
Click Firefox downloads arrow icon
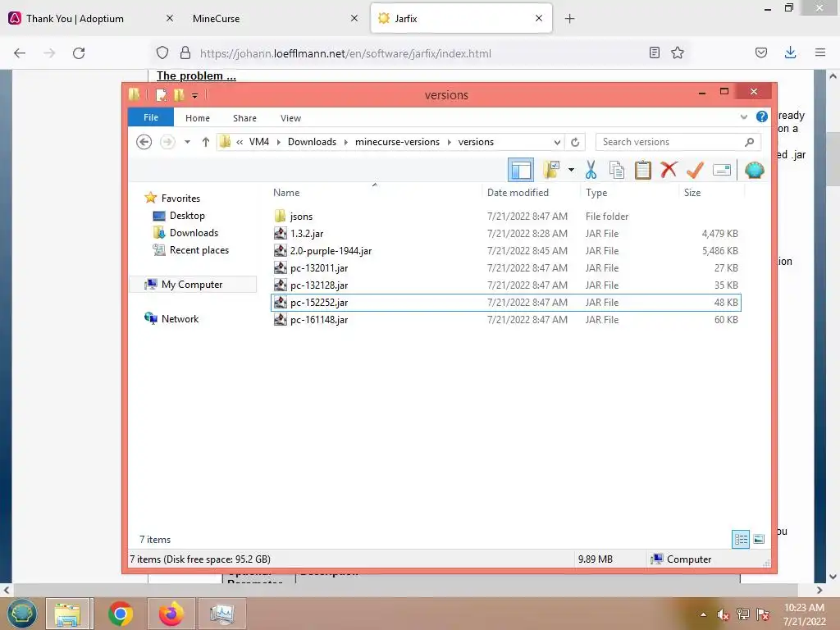[x=790, y=52]
